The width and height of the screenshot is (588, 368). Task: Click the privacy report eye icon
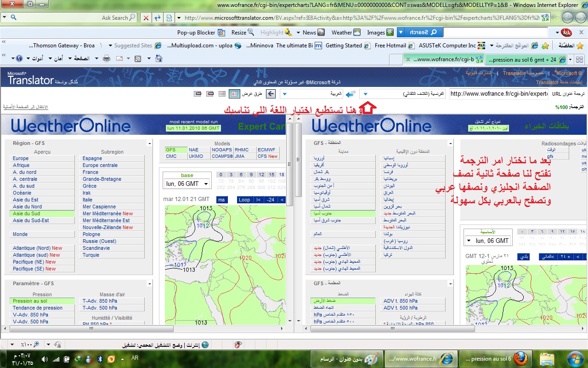click(x=238, y=345)
